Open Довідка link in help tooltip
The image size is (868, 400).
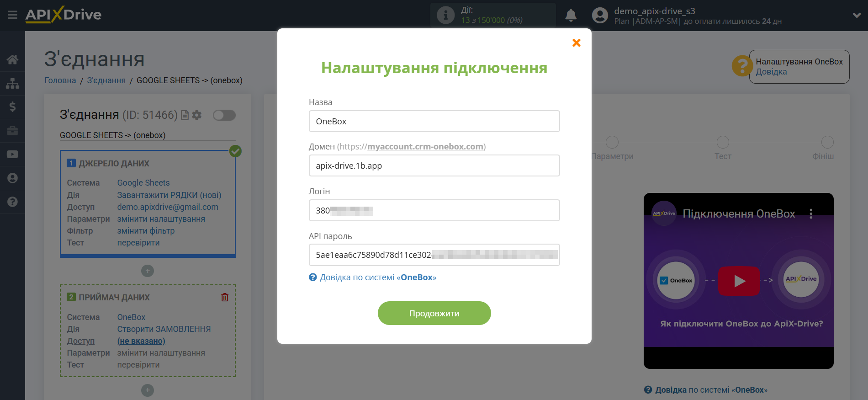[x=771, y=72]
